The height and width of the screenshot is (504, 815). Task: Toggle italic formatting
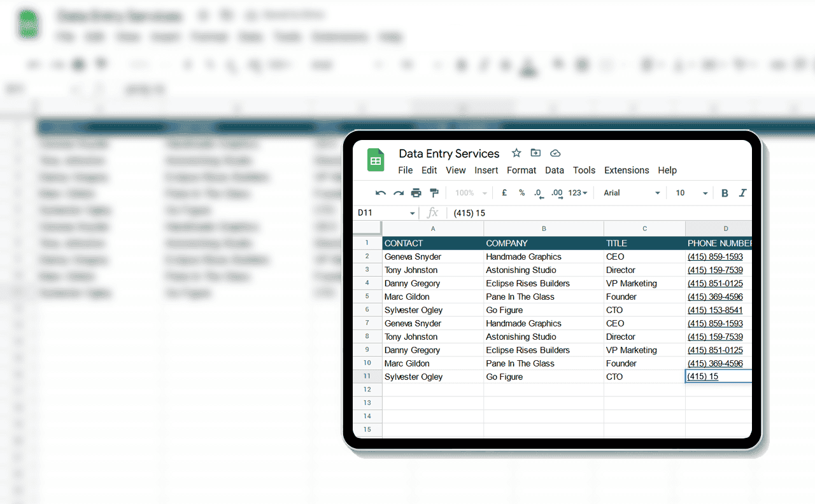click(x=742, y=193)
